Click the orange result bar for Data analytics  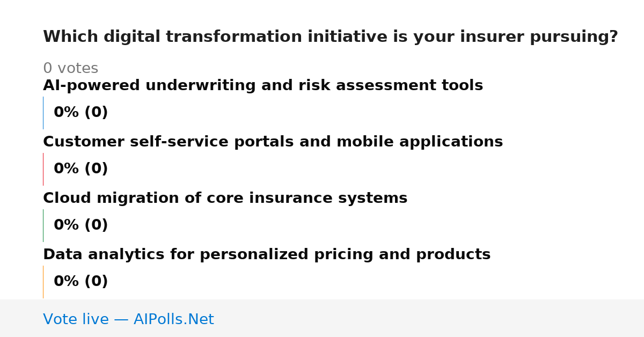[x=43, y=282]
